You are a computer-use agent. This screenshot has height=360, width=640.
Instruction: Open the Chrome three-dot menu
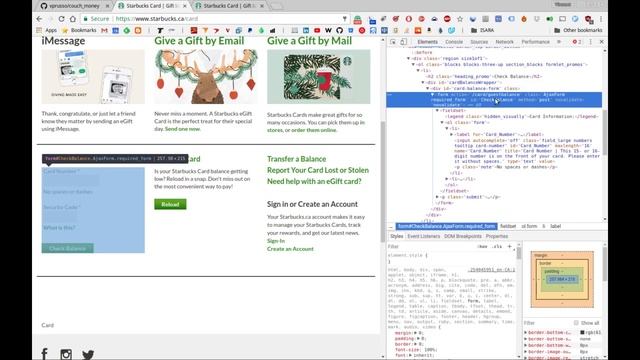tap(601, 19)
